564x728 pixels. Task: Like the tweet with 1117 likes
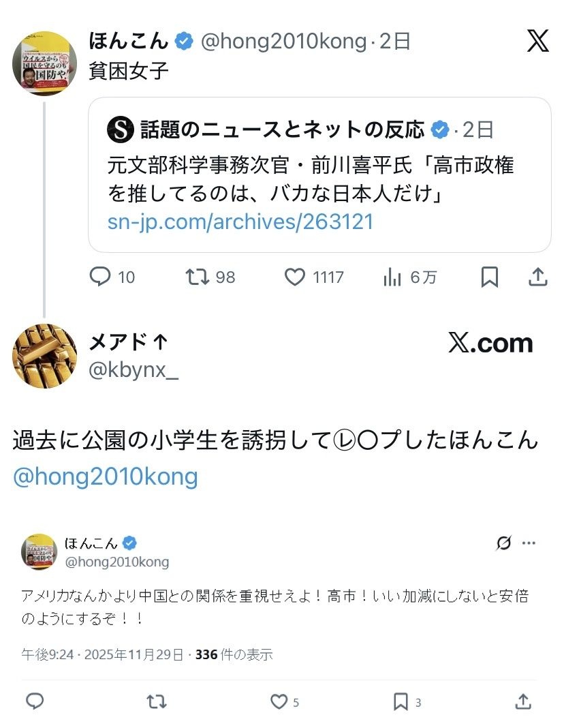[x=294, y=277]
